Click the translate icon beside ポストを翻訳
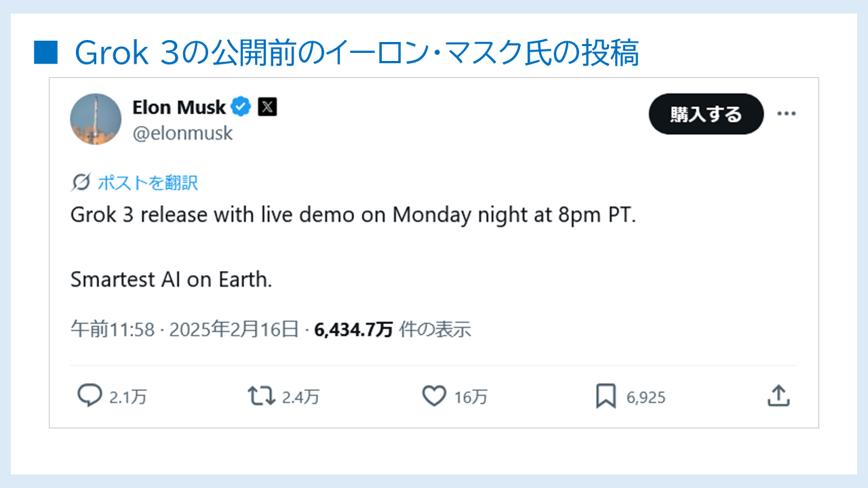868x488 pixels. [x=81, y=182]
